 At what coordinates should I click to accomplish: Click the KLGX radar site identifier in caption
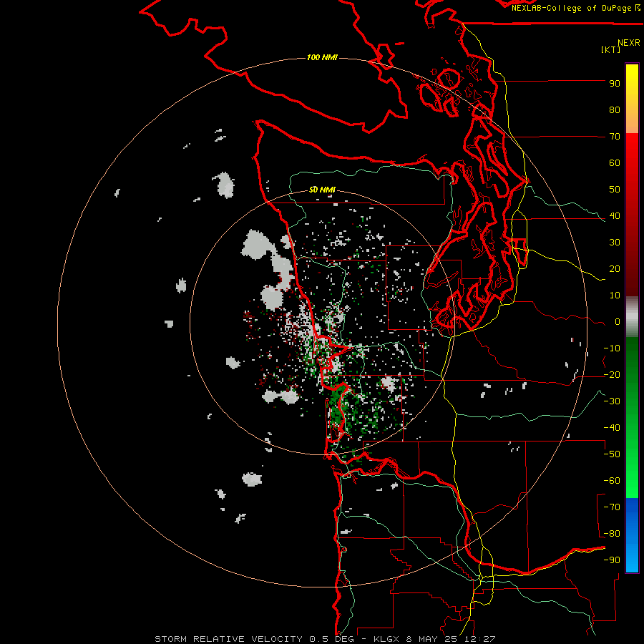(x=386, y=639)
